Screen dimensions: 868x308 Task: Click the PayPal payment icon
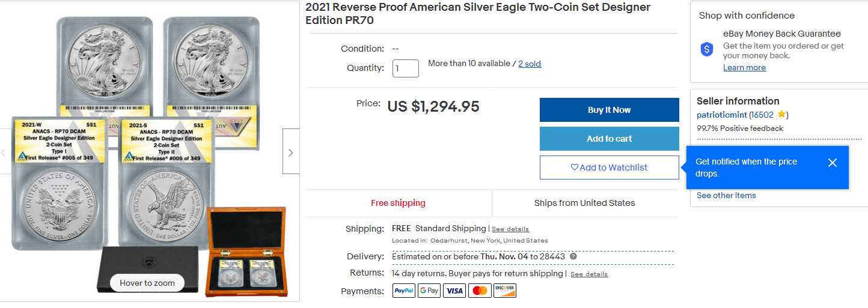(404, 291)
